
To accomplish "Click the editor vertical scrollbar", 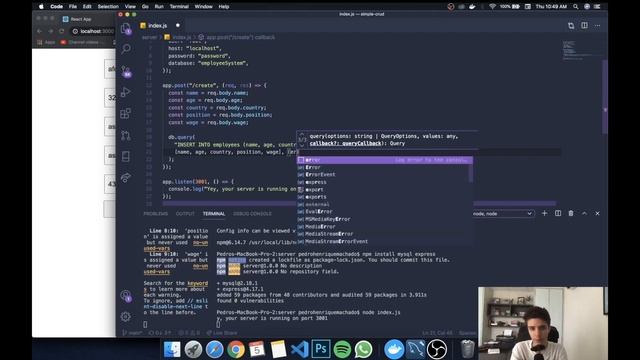I will (605, 97).
